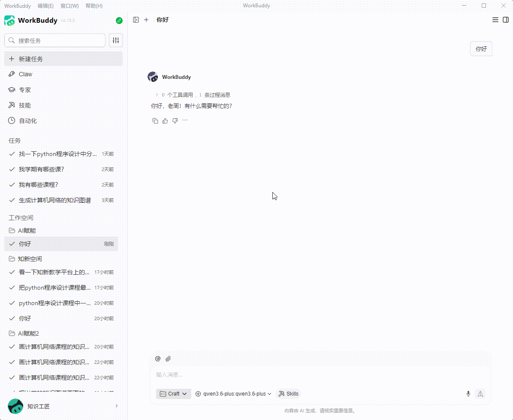Open the qwen3.6-plus model selector
The height and width of the screenshot is (420, 513).
[232, 393]
